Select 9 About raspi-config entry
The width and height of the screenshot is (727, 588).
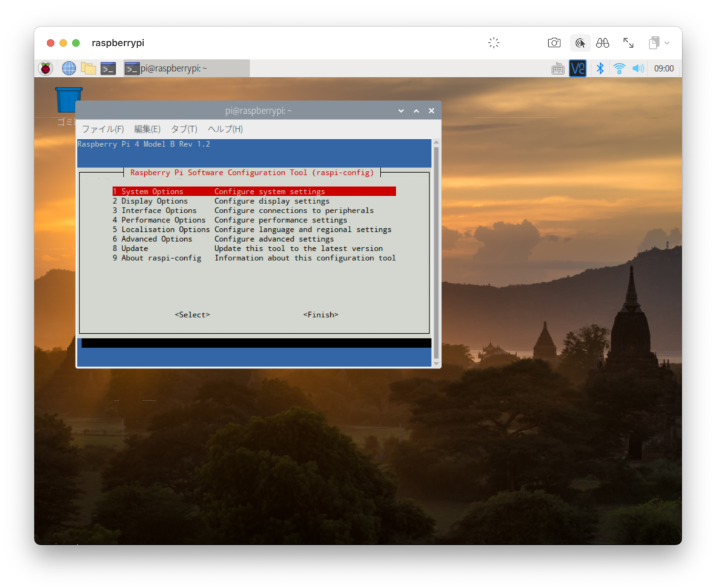[x=254, y=258]
